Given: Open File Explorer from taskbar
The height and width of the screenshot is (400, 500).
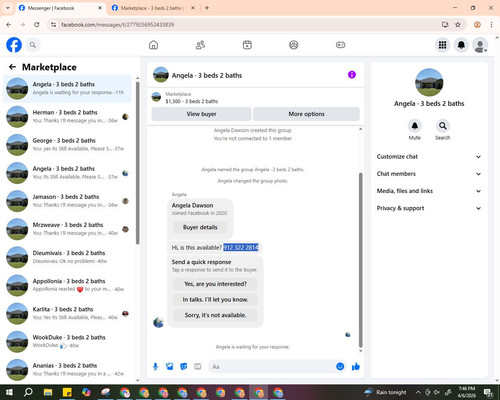Looking at the screenshot, I should (x=48, y=392).
